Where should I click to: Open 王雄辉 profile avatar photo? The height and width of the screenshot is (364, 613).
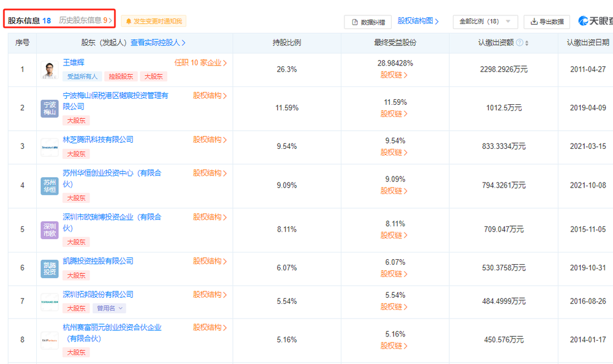(50, 70)
